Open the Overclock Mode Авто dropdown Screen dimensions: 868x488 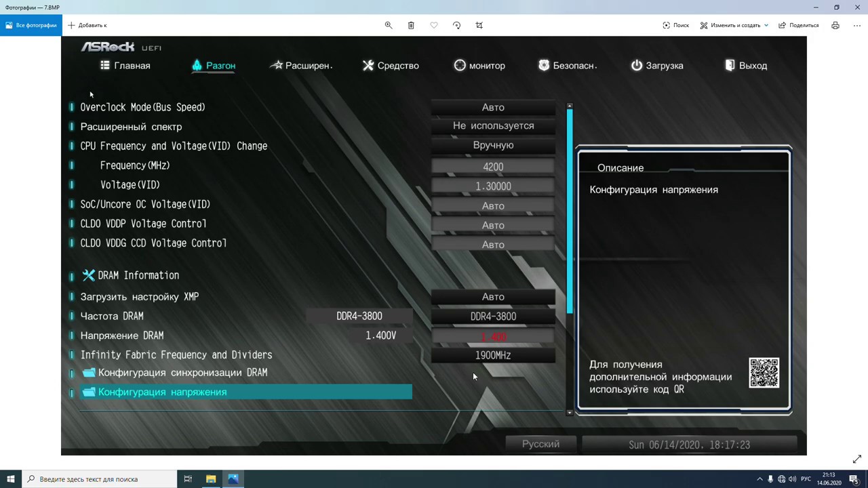pyautogui.click(x=493, y=107)
